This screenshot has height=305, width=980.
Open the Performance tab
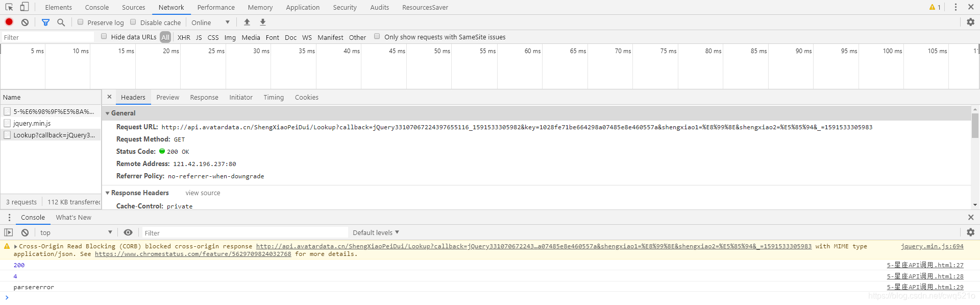pyautogui.click(x=216, y=7)
